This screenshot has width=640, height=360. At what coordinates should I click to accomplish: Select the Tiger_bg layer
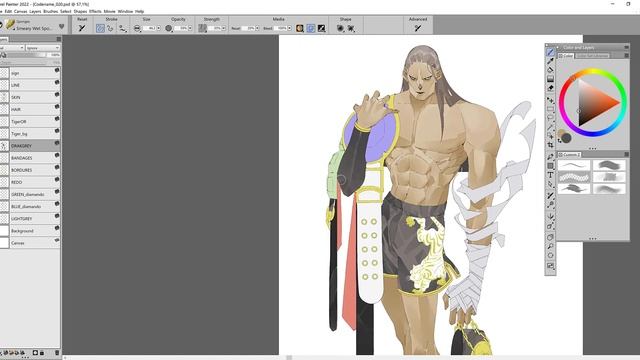coord(30,133)
